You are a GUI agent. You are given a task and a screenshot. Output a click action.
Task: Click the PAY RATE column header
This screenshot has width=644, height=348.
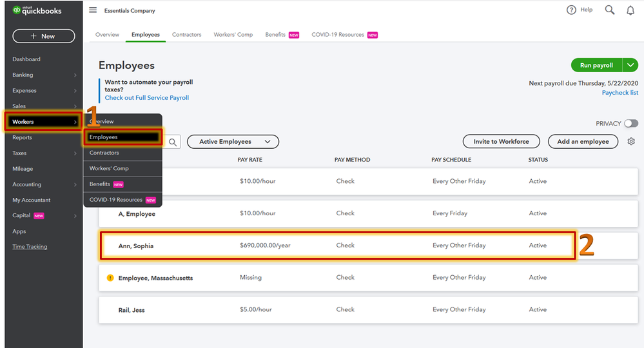click(249, 160)
